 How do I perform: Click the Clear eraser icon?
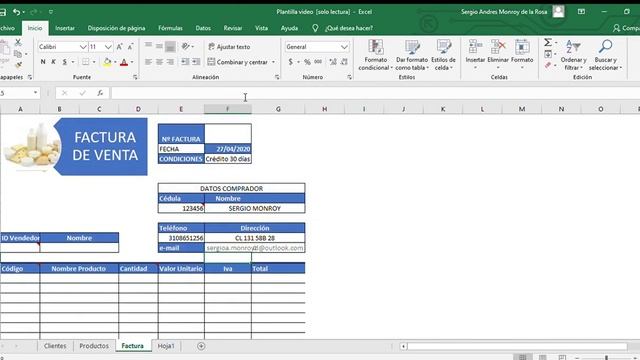pos(548,65)
